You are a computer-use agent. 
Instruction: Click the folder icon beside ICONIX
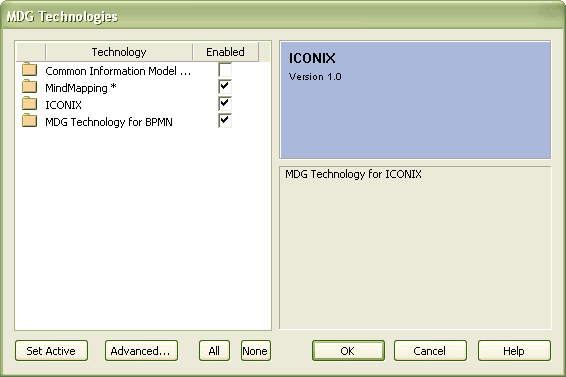click(x=29, y=104)
